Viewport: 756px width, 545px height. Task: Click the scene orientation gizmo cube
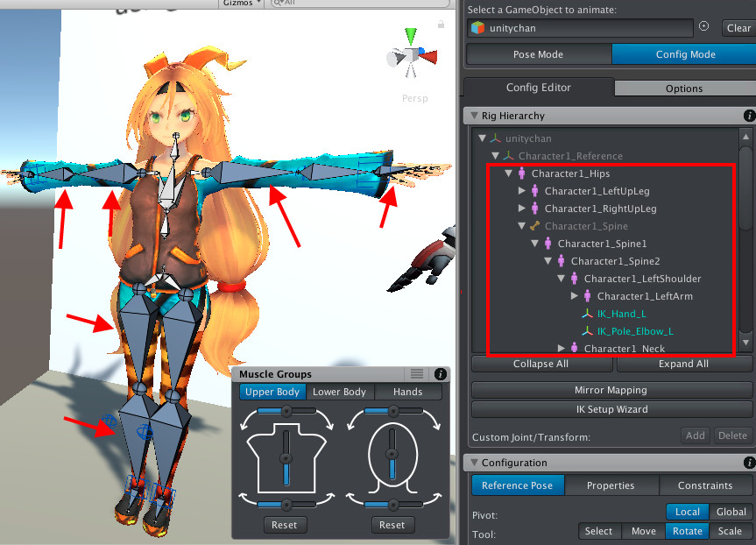point(411,54)
